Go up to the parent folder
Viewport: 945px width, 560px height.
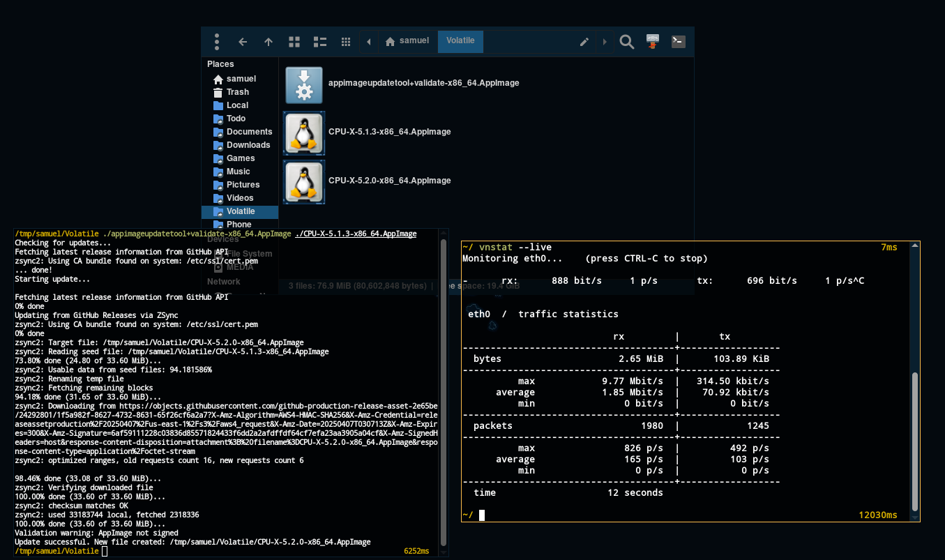[x=269, y=42]
